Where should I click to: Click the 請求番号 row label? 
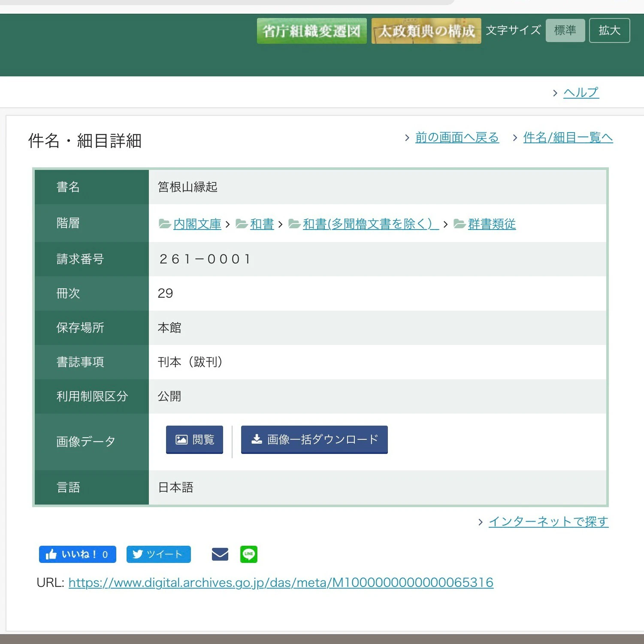[80, 259]
